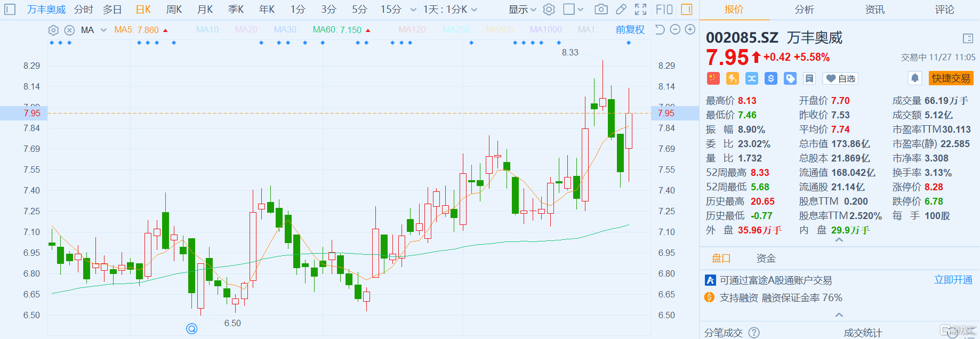The image size is (980, 339).
Task: Toggle the MA1000 moving average line
Action: [x=547, y=30]
